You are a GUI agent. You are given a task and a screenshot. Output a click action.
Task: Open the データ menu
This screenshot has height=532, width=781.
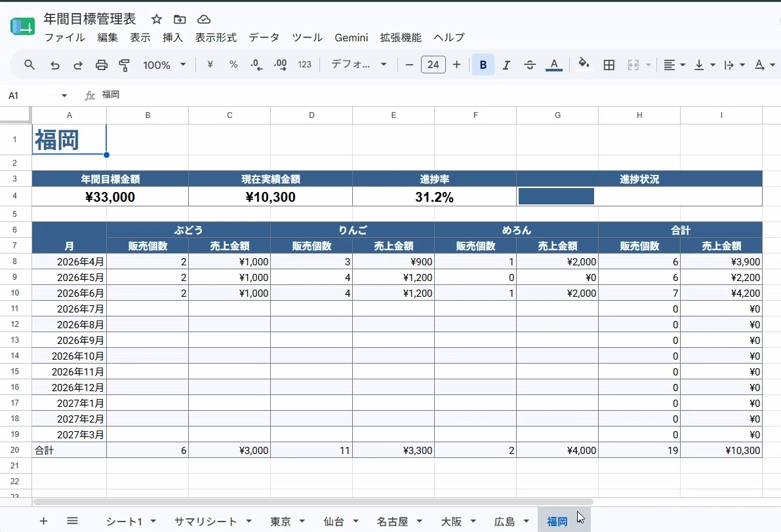tap(264, 38)
